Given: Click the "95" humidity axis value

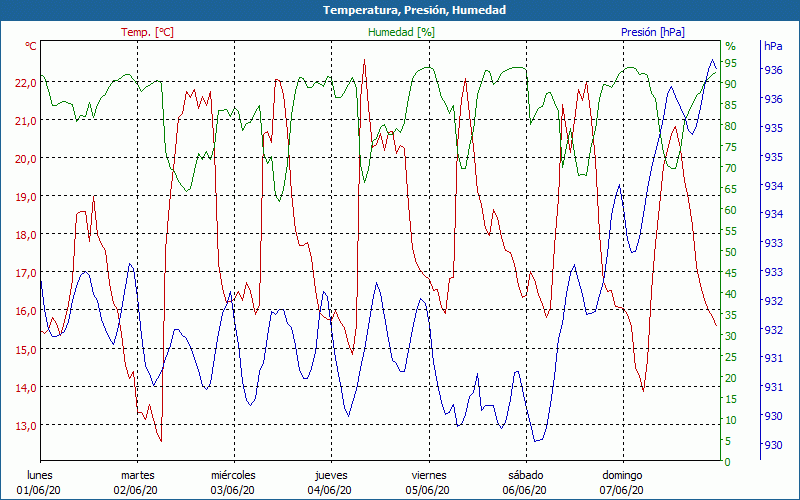Looking at the screenshot, I should pyautogui.click(x=731, y=63).
